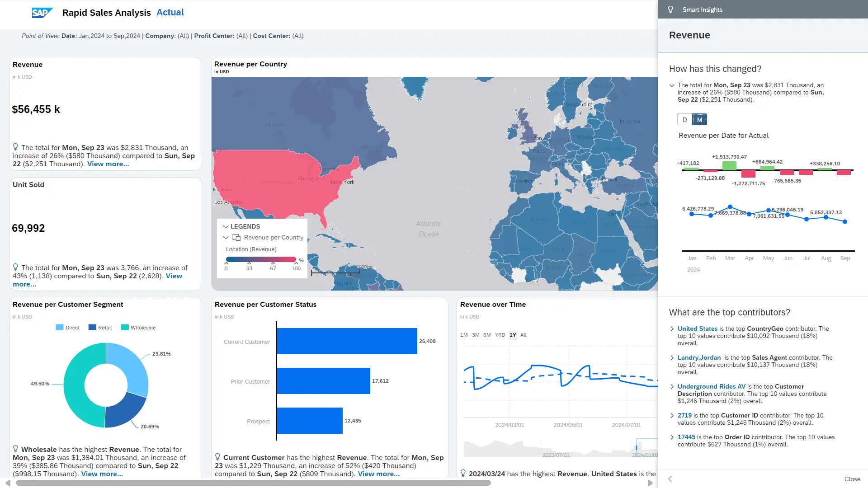The height and width of the screenshot is (488, 868).
Task: Click the 49.50% Wholesale donut slice
Action: pos(75,384)
